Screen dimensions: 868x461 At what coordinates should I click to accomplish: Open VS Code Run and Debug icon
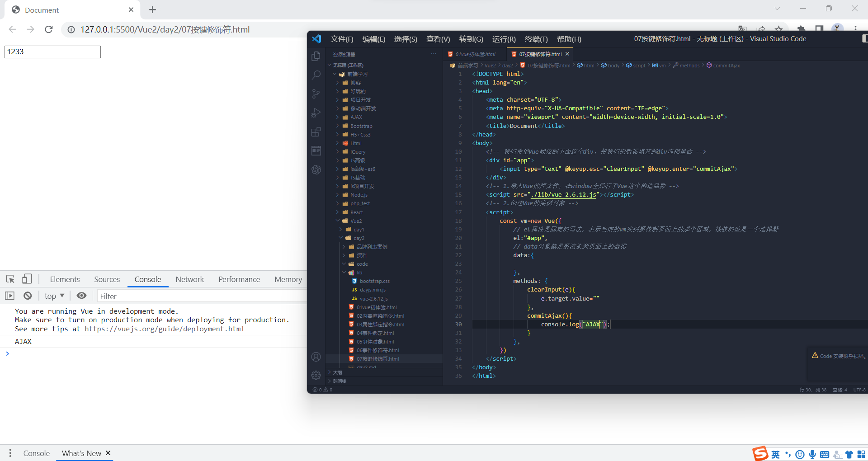click(316, 113)
